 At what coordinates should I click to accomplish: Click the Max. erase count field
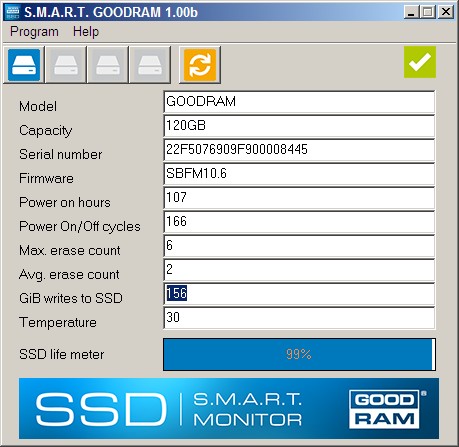coord(299,246)
